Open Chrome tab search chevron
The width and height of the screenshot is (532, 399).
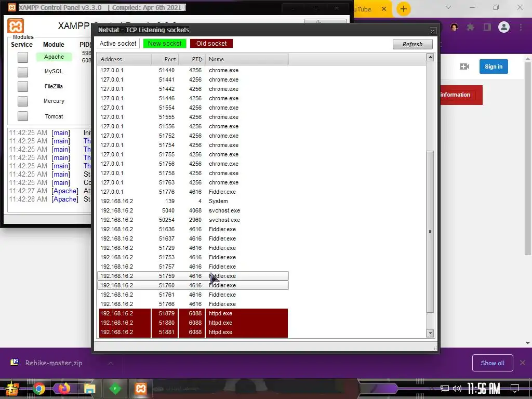[x=448, y=7]
